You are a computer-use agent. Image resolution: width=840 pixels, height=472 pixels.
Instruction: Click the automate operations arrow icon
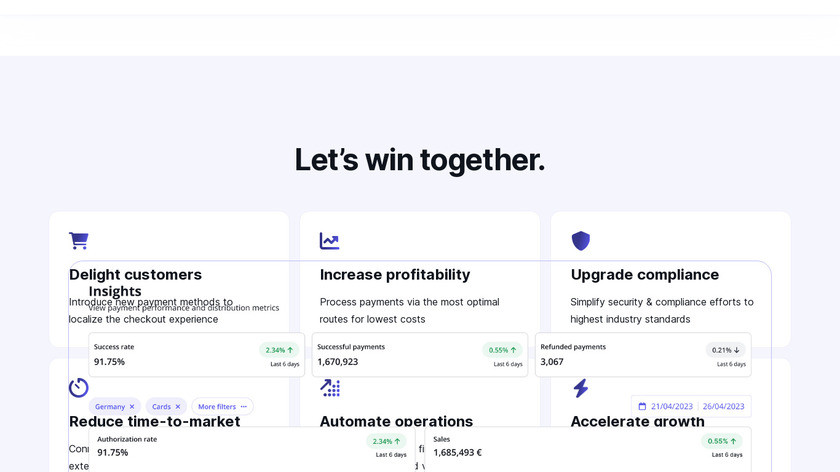[x=329, y=388]
